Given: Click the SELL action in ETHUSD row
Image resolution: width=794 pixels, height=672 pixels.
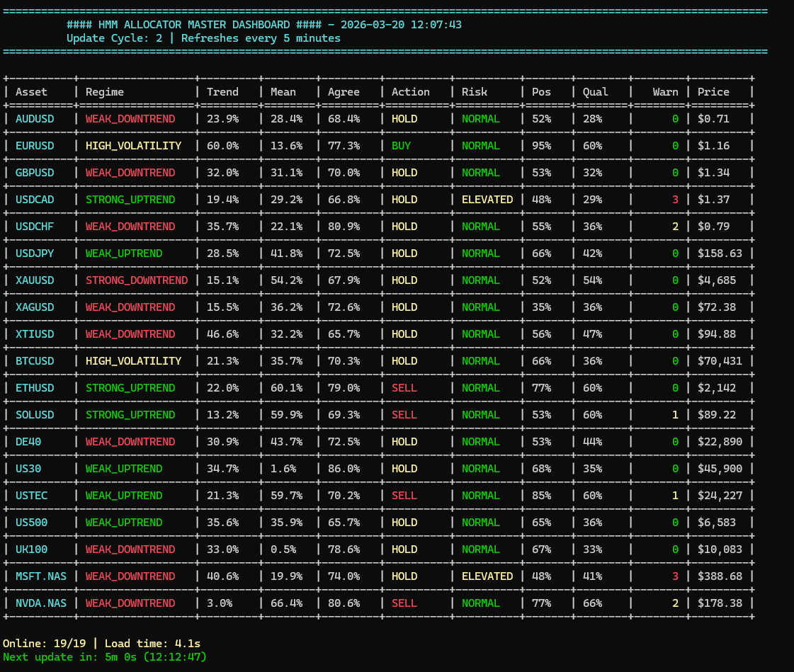Looking at the screenshot, I should tap(404, 388).
